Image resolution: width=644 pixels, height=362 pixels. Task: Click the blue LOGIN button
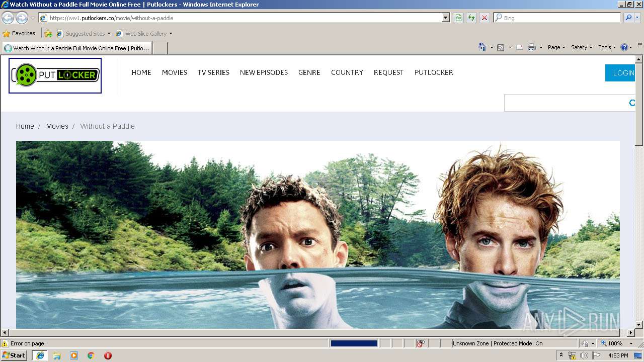[620, 73]
